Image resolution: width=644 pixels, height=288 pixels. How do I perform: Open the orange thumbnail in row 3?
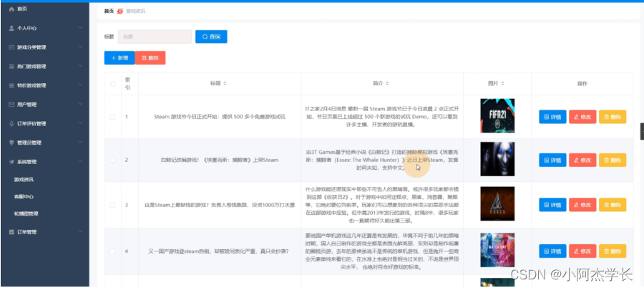[x=497, y=203]
